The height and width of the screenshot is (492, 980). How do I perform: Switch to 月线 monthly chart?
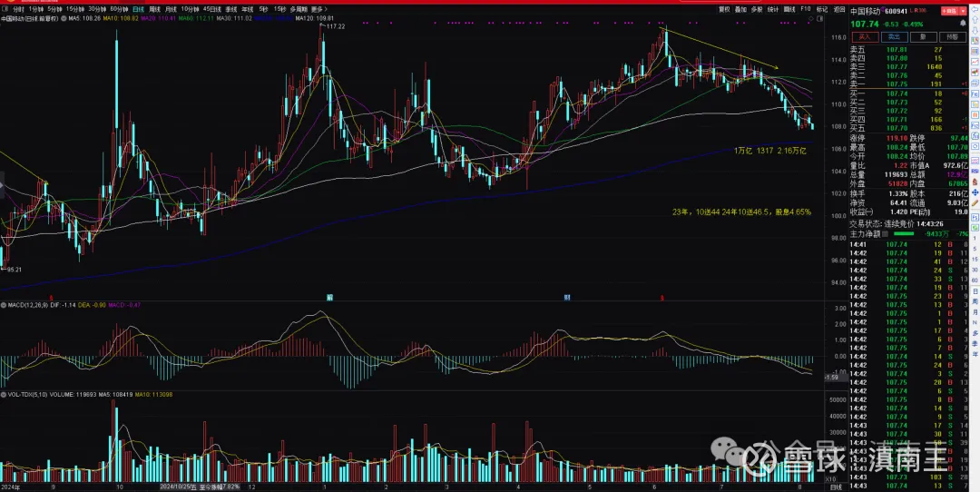click(x=171, y=9)
